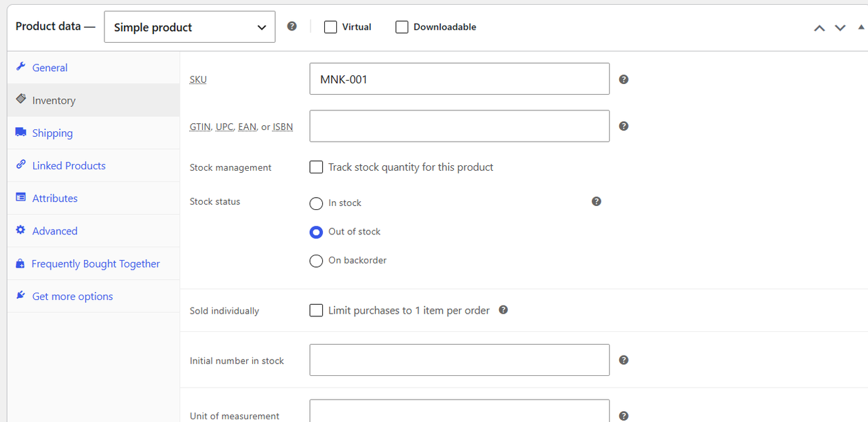
Task: Click help icon next to product type dropdown
Action: pos(292,26)
